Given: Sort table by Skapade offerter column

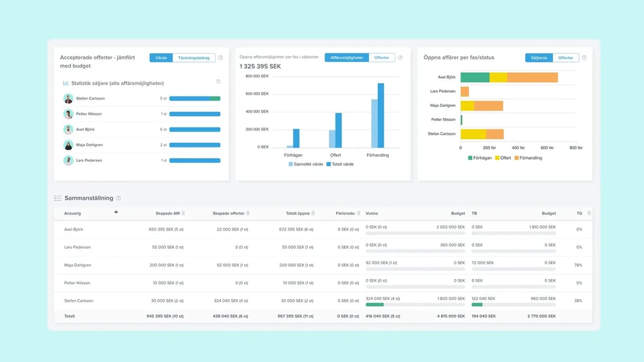Looking at the screenshot, I should click(248, 213).
